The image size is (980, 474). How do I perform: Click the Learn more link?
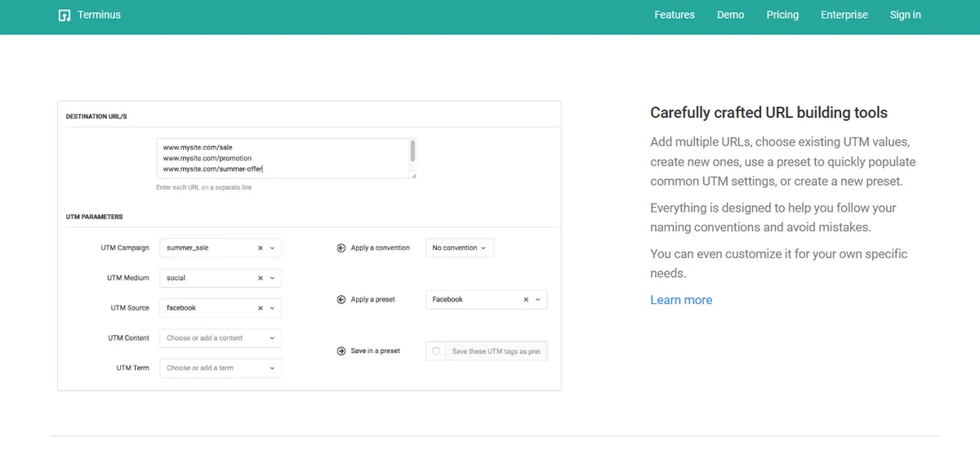click(x=681, y=300)
